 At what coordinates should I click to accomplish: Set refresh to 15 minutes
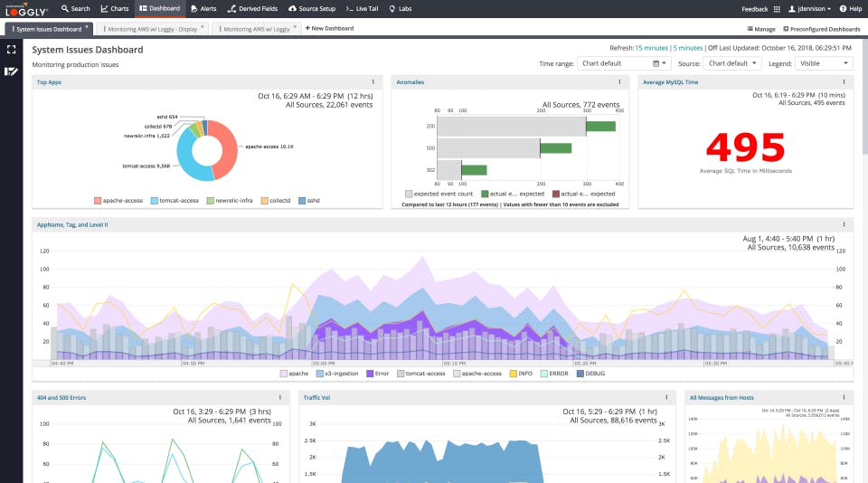[651, 48]
